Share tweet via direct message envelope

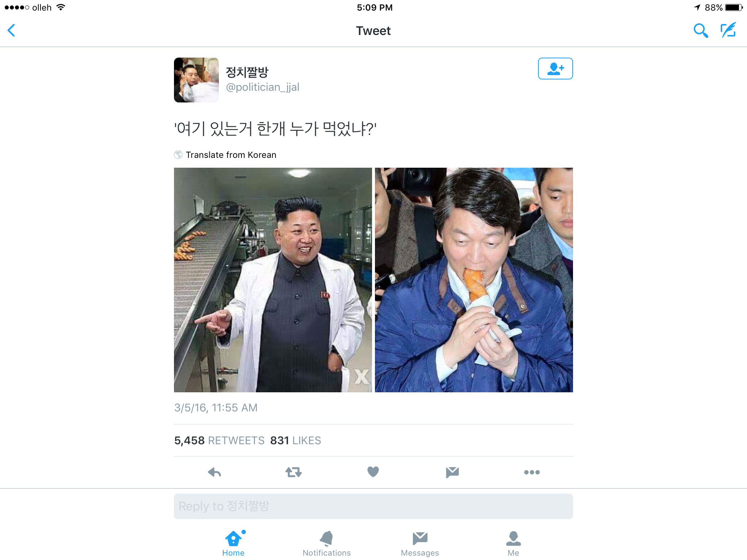[x=452, y=472]
